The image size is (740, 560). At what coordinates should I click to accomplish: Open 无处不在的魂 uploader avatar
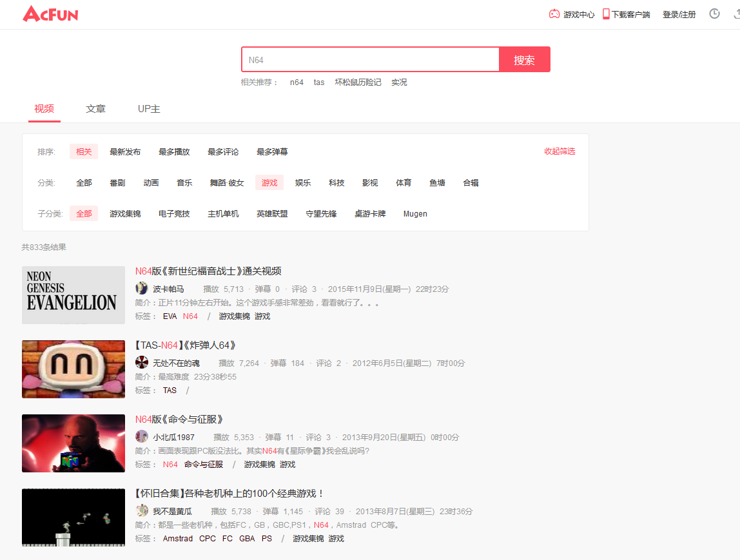142,362
